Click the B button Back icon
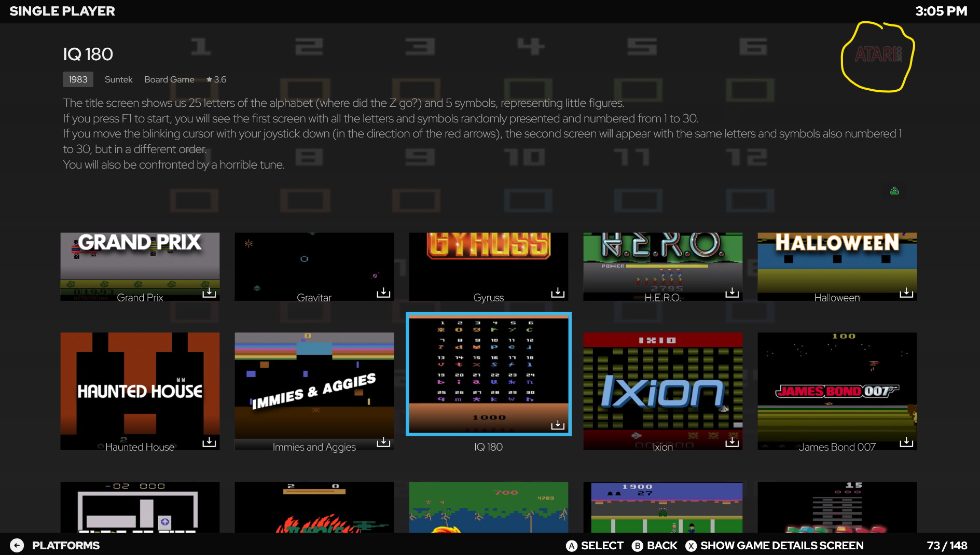The image size is (980, 555). 637,546
